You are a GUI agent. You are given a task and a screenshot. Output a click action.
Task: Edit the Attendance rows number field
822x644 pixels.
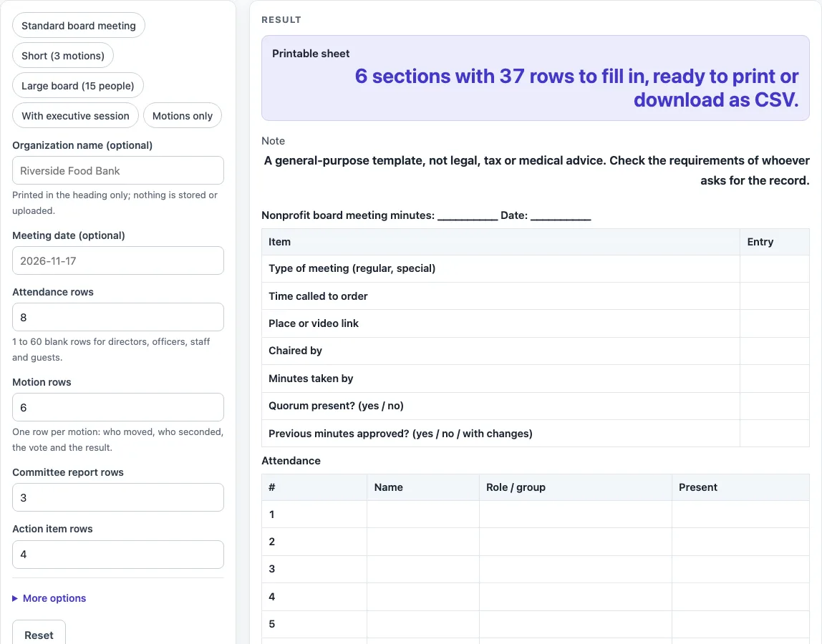118,317
